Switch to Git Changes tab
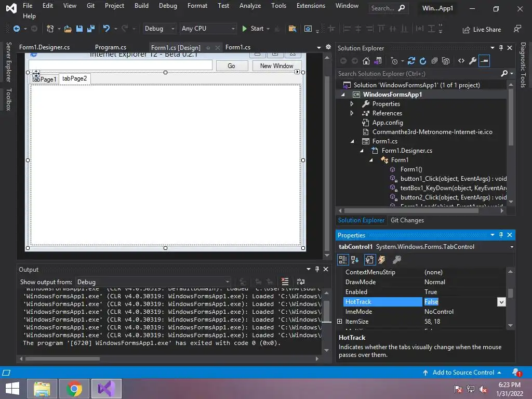This screenshot has height=399, width=532. click(407, 220)
